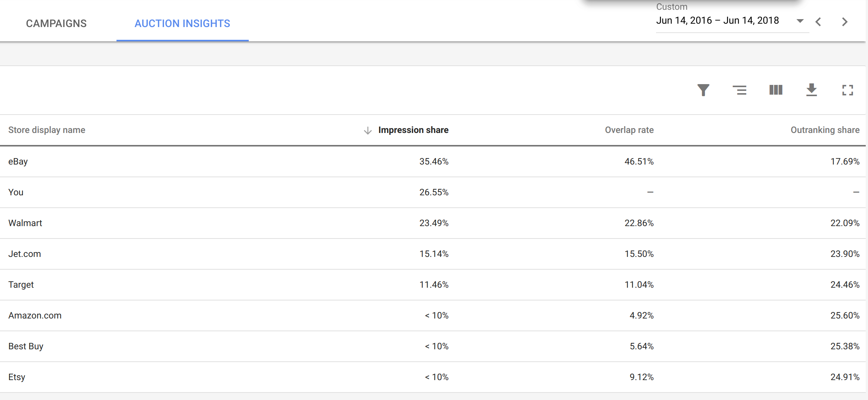Select the Walmart store row
This screenshot has height=400, width=868.
pyautogui.click(x=25, y=223)
